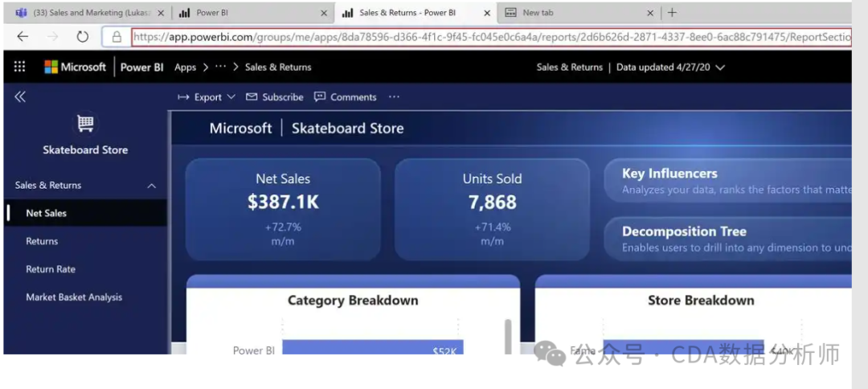The height and width of the screenshot is (389, 868).
Task: Click the Category Breakdown vertical scrollbar
Action: (x=508, y=337)
